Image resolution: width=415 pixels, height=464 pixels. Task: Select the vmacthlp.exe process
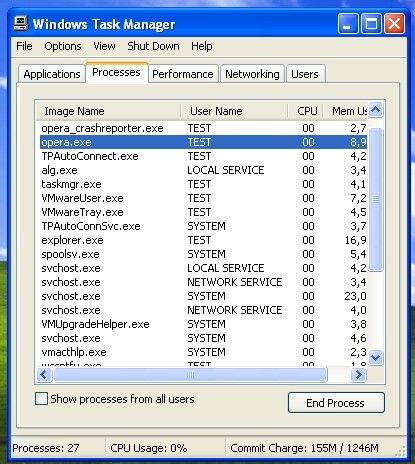(202, 352)
